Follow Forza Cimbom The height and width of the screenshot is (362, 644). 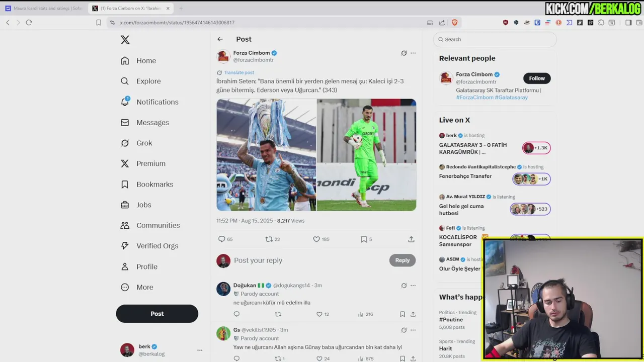pos(537,78)
